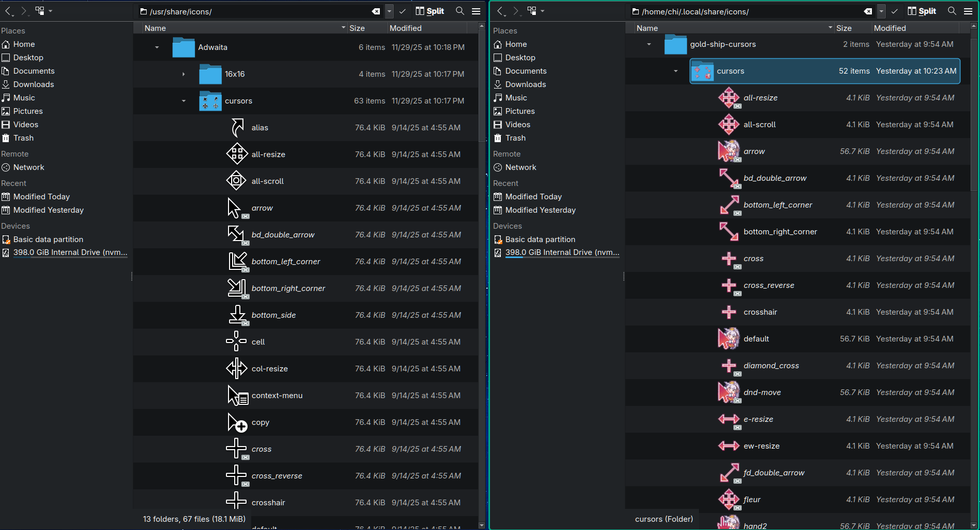Viewport: 980px width, 530px height.
Task: Open the sort dropdown on the Name column
Action: 343,28
